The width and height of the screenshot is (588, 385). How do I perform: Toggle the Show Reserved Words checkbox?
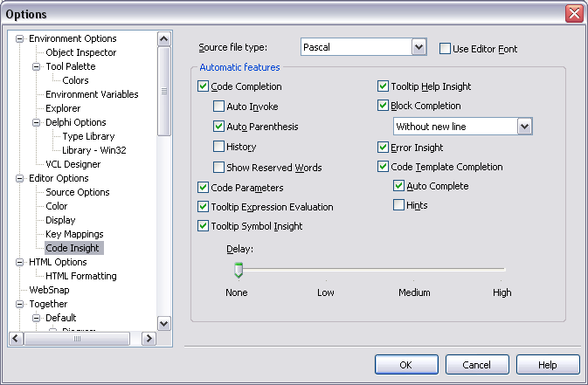219,168
